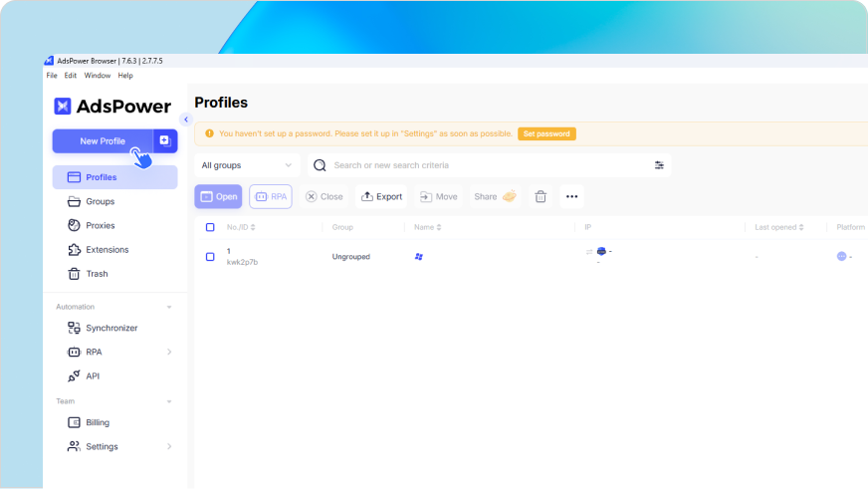The width and height of the screenshot is (868, 489).
Task: Click the Platform column header
Action: [x=850, y=227]
